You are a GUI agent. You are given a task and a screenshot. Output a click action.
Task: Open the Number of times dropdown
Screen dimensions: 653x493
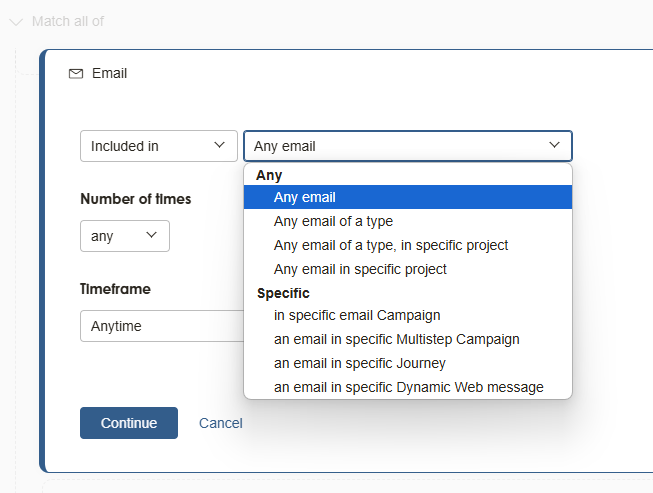pyautogui.click(x=124, y=236)
